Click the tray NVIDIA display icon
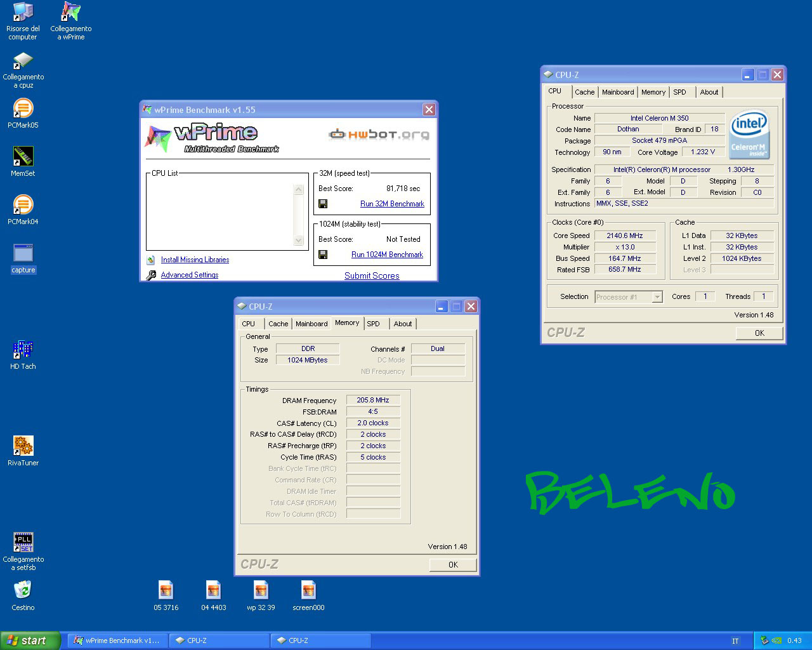 tap(777, 640)
